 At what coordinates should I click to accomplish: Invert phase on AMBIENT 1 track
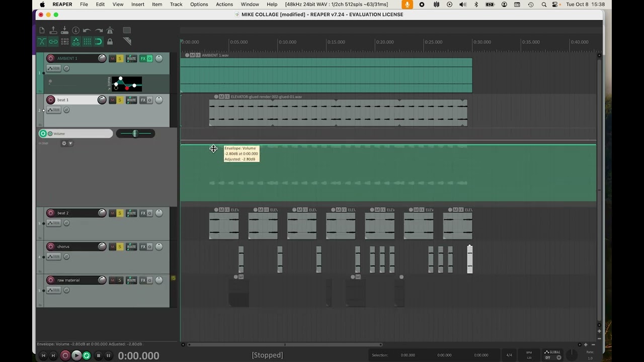point(66,68)
